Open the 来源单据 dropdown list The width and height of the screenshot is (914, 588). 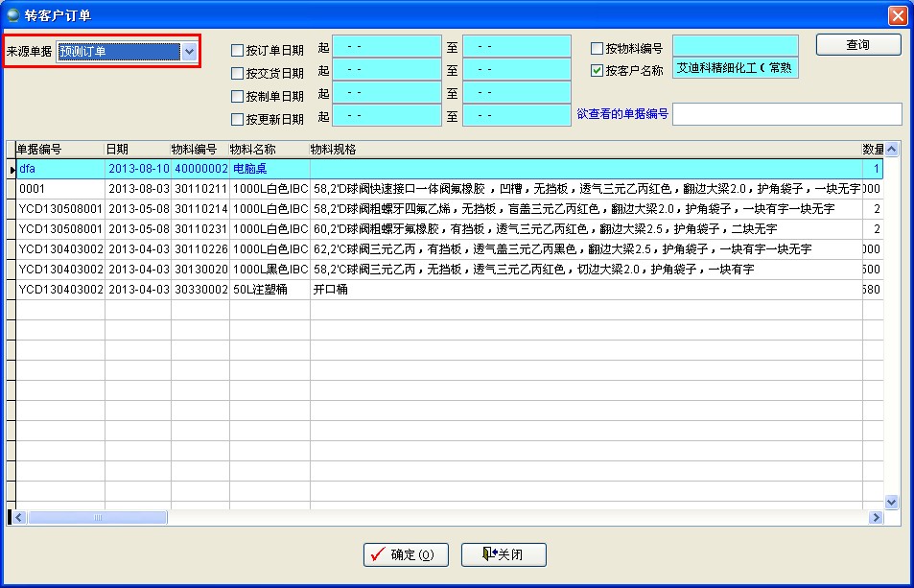click(x=189, y=51)
